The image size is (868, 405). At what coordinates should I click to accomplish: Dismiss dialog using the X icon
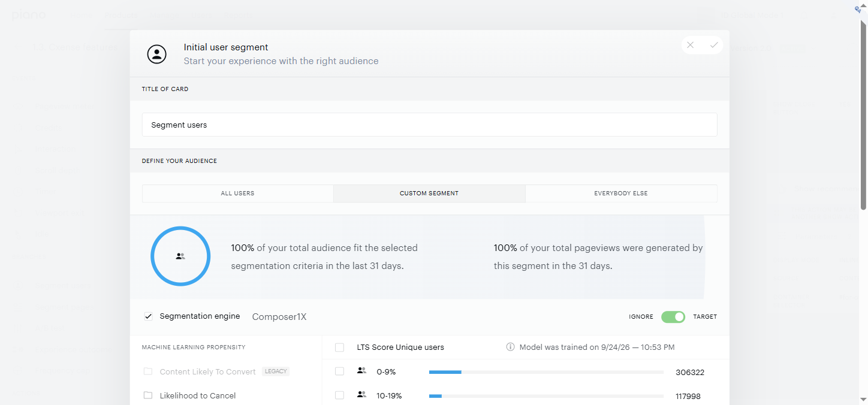point(691,45)
